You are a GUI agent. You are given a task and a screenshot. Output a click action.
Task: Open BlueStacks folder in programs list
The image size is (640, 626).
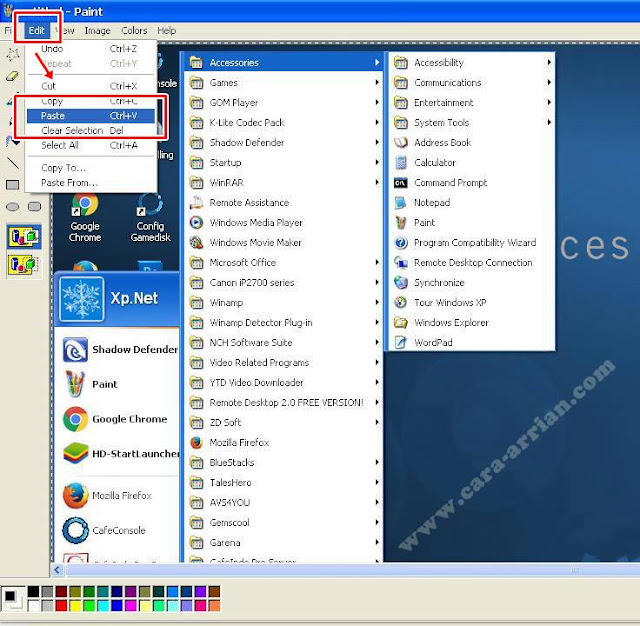(284, 462)
